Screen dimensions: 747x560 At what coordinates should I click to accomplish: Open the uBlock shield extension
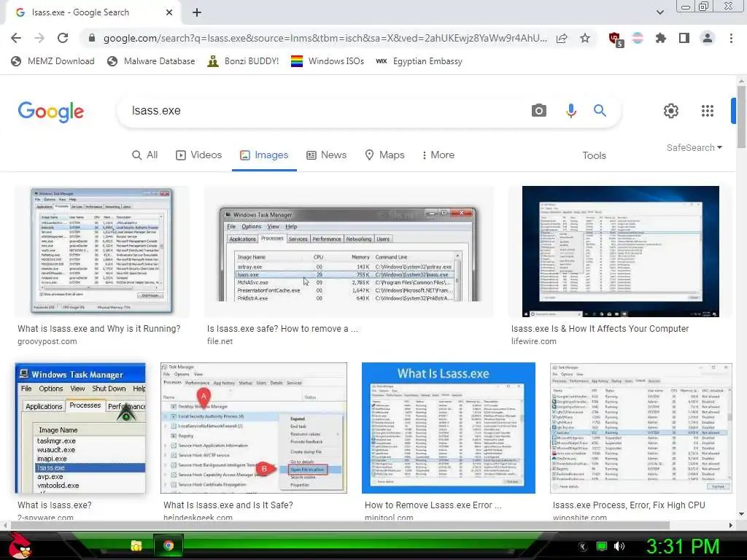tap(615, 39)
